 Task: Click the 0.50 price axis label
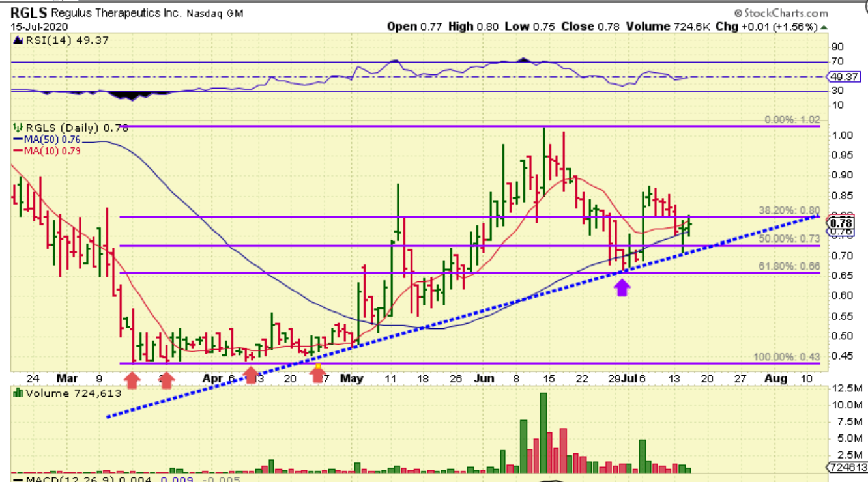pyautogui.click(x=844, y=336)
